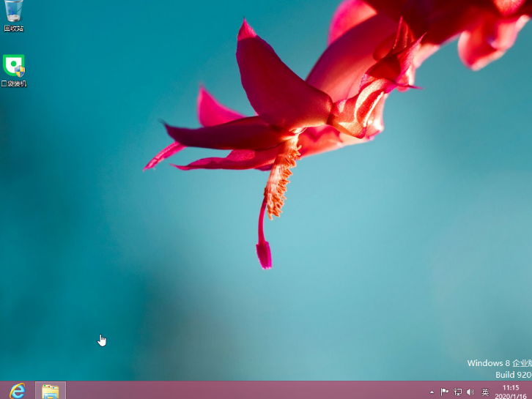Show hidden tray icons arrow

[432, 392]
